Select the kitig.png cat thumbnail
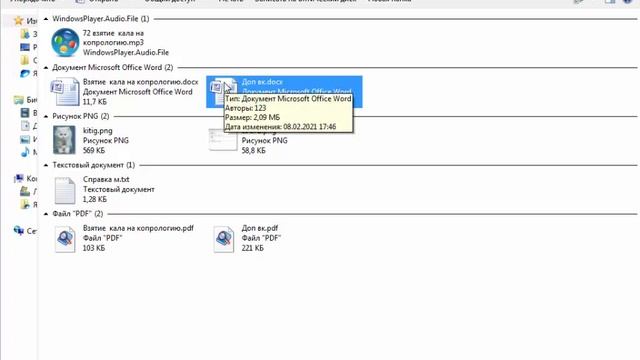The image size is (640, 360). tap(64, 140)
